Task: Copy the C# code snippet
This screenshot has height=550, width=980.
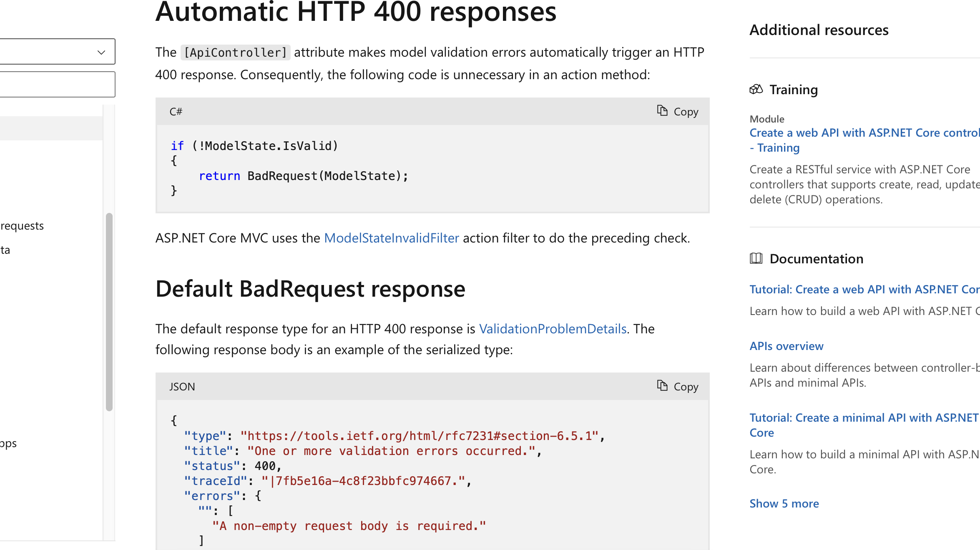Action: [x=677, y=111]
